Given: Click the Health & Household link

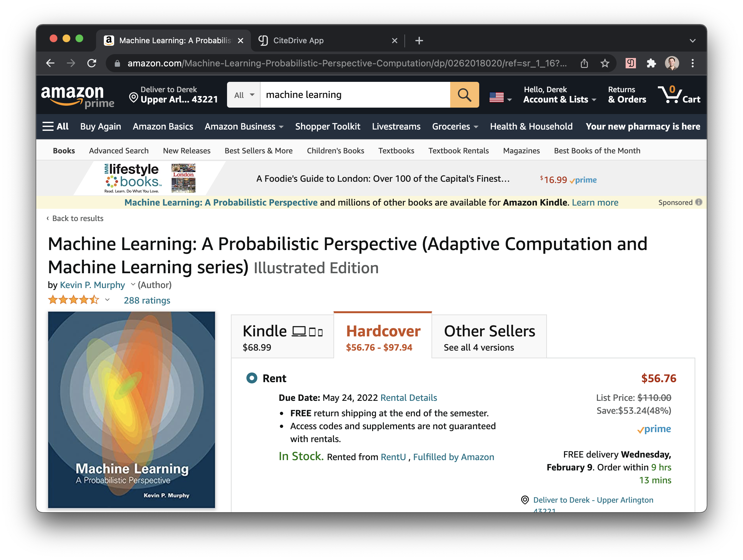Looking at the screenshot, I should (531, 127).
